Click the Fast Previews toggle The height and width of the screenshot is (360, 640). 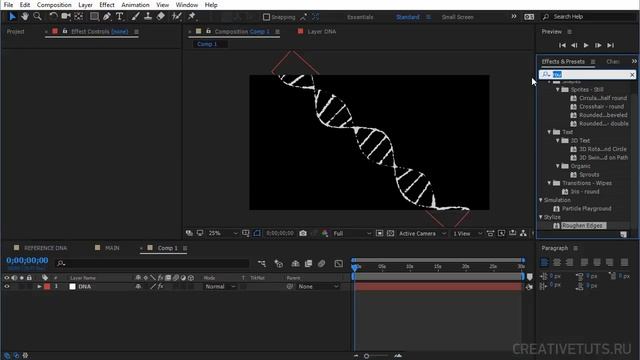tap(501, 233)
